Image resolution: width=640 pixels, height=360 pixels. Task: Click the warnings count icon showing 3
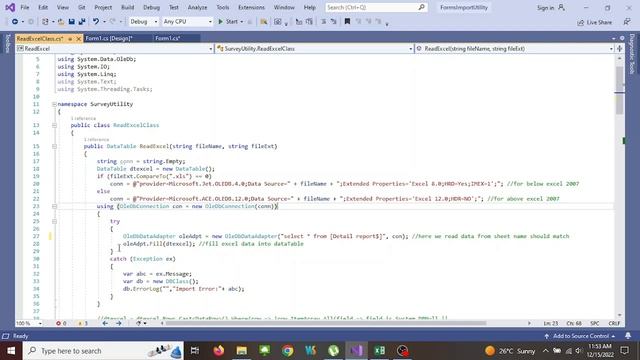pyautogui.click(x=80, y=323)
